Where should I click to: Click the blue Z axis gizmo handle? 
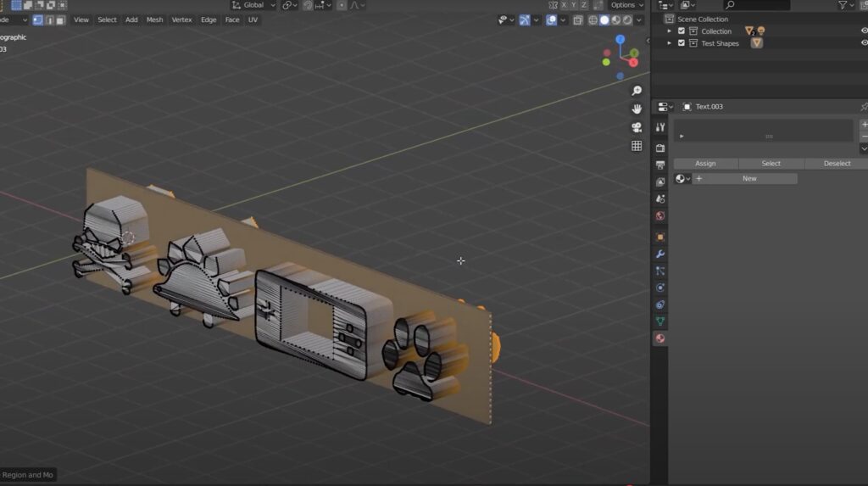(x=620, y=39)
